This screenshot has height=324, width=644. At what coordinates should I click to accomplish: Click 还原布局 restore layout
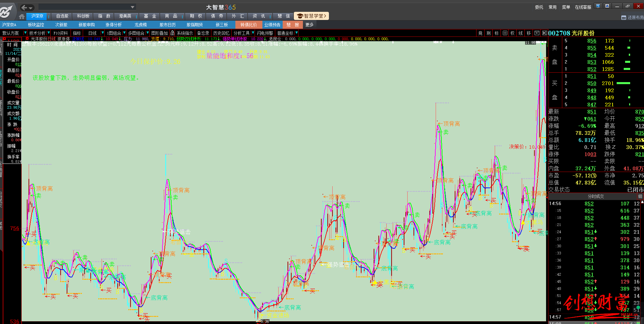tap(633, 18)
